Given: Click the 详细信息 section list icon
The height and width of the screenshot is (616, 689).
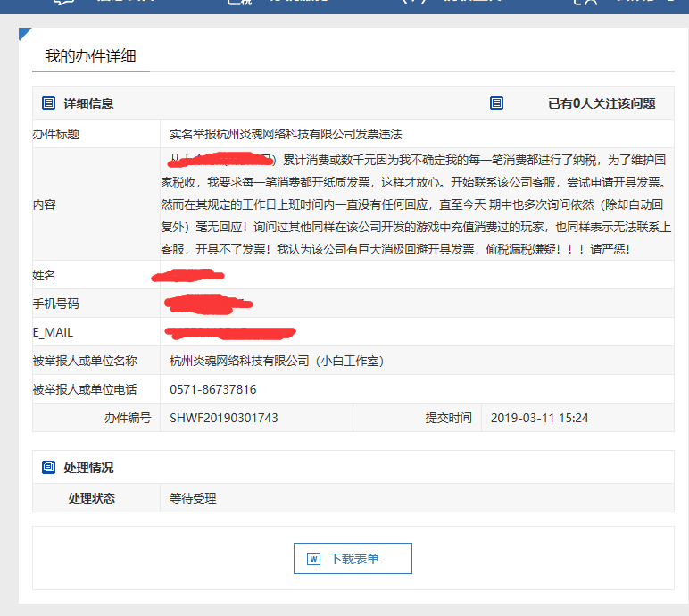Looking at the screenshot, I should click(x=48, y=104).
